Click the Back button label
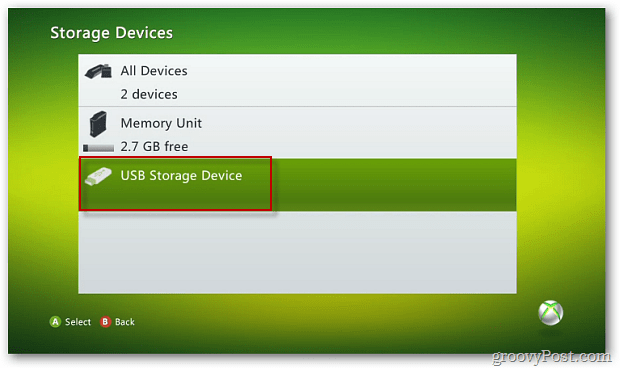620x368 pixels. (x=125, y=322)
